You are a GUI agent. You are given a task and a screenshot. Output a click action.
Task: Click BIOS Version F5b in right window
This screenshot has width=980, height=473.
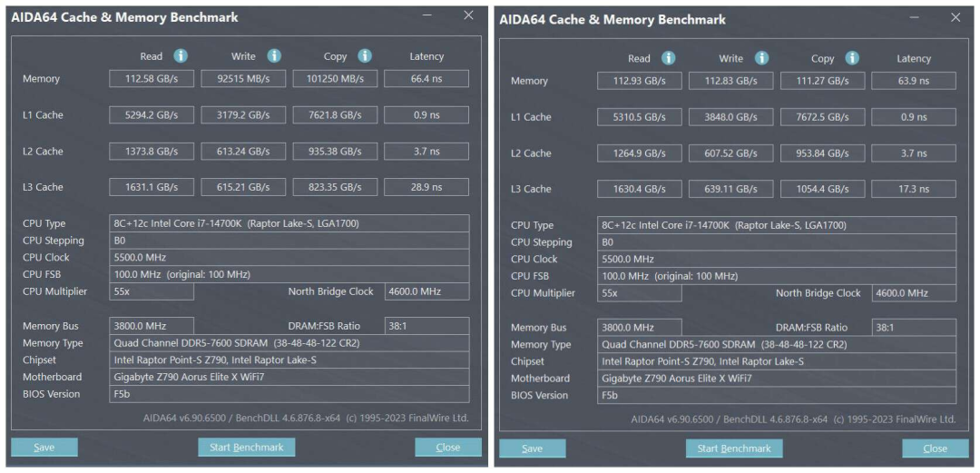[777, 396]
